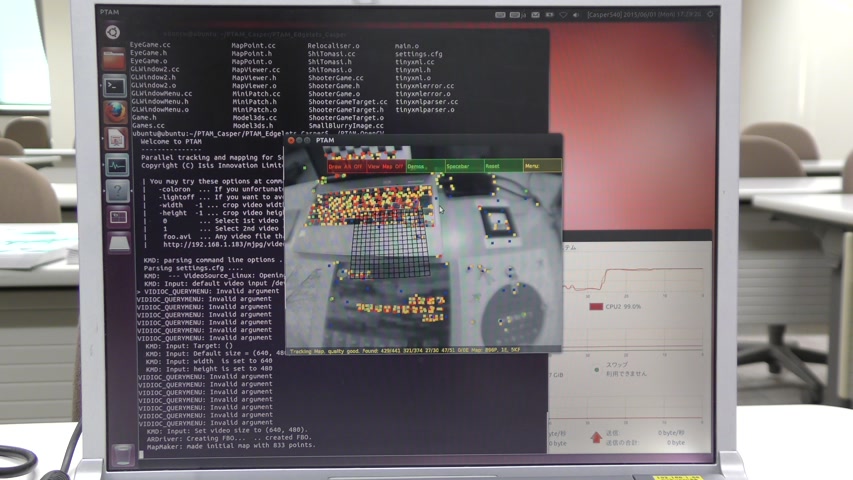Click 'MapMaker: made initial map' terminal line
The image size is (853, 480).
(x=231, y=445)
